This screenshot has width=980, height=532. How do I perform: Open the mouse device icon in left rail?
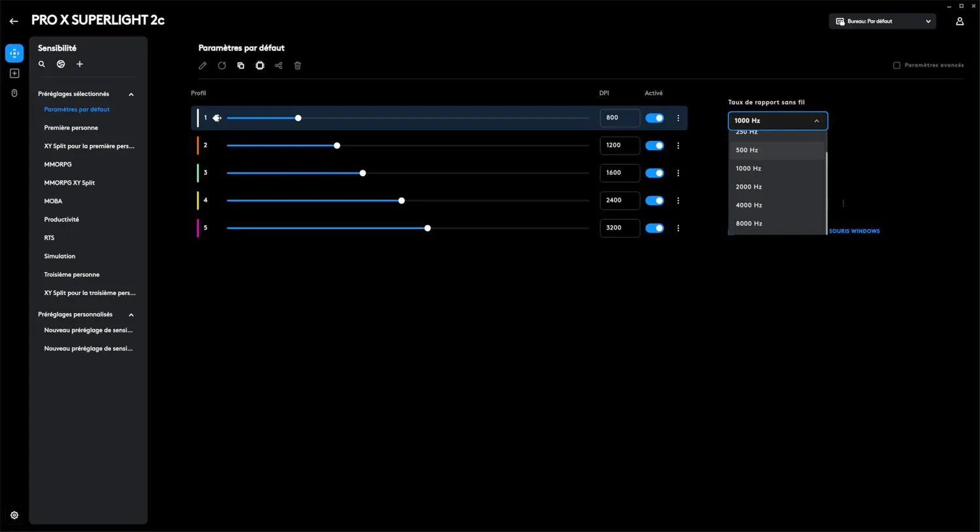point(14,93)
